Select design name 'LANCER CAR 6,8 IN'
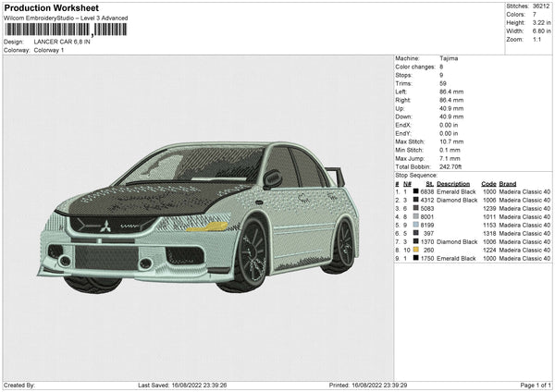Image resolution: width=555 pixels, height=392 pixels. pyautogui.click(x=62, y=42)
